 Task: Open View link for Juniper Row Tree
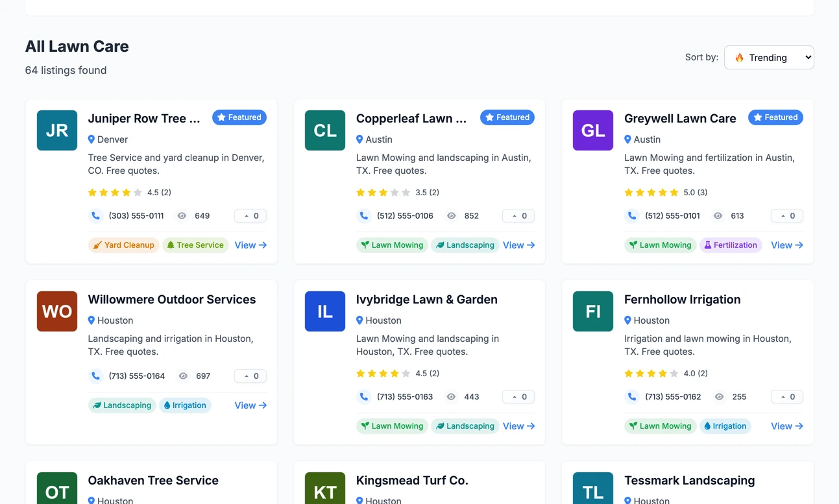point(250,245)
